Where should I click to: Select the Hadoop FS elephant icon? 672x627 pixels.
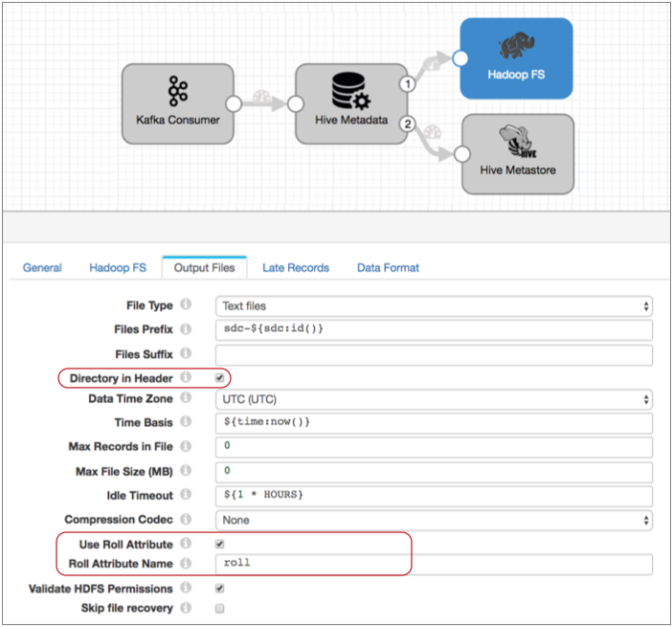(x=516, y=48)
